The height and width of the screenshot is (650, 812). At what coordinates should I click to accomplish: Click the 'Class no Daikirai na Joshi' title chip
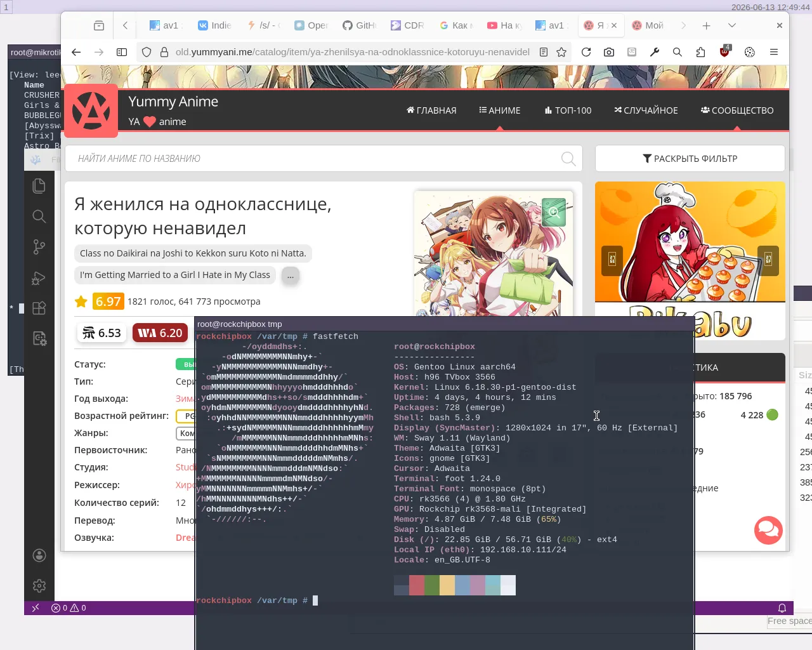[193, 253]
